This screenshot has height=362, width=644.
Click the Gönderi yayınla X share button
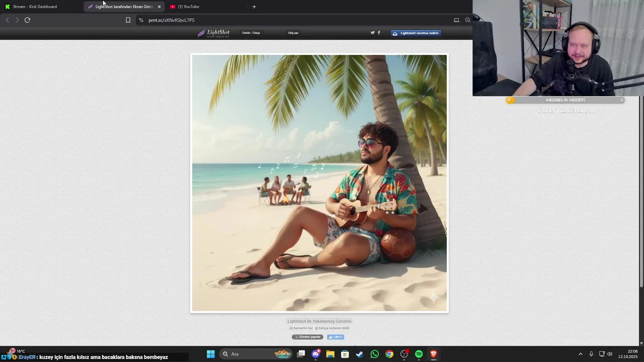point(307,337)
